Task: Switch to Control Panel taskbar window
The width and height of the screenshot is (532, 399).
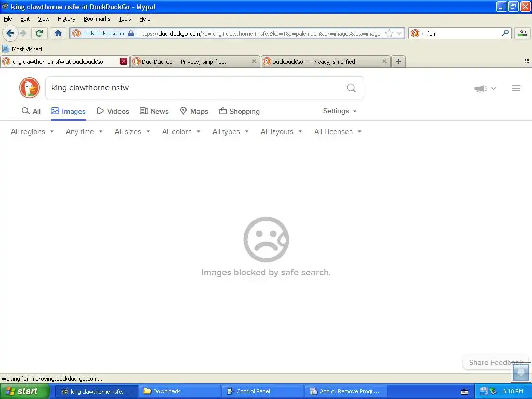Action: [x=262, y=391]
